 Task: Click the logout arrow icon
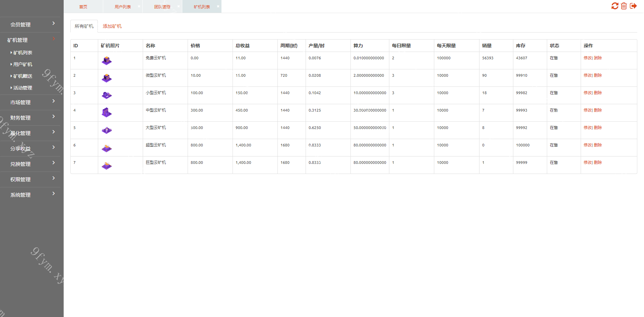(x=633, y=6)
